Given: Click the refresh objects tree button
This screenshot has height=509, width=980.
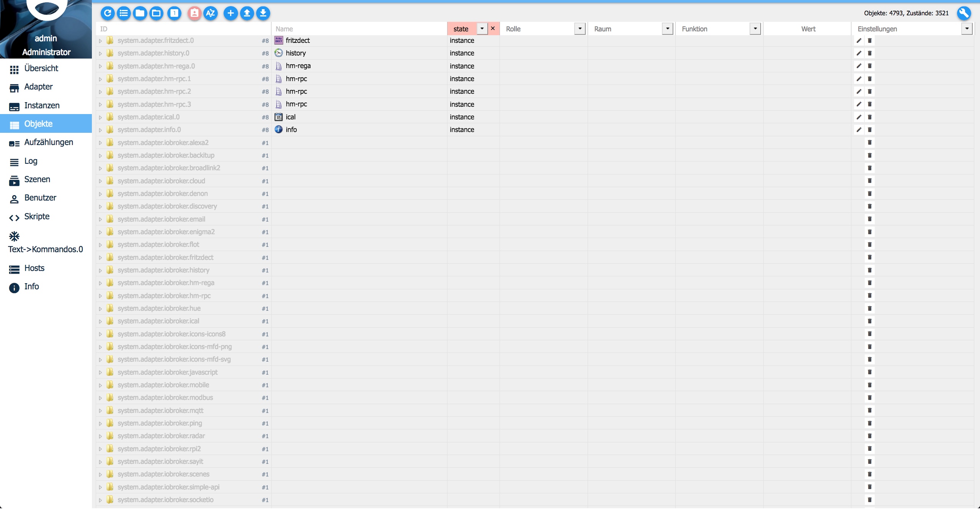Looking at the screenshot, I should click(108, 13).
